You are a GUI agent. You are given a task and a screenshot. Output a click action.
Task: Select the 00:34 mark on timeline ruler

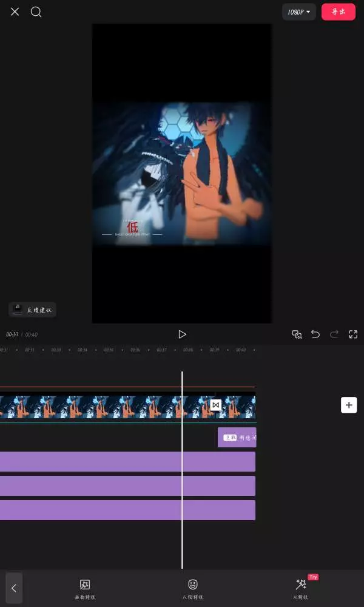coord(83,350)
